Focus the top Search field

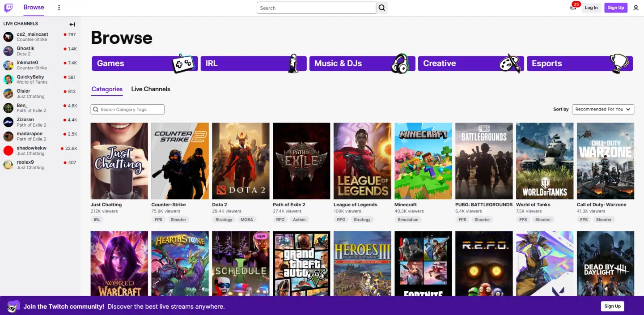(x=316, y=8)
